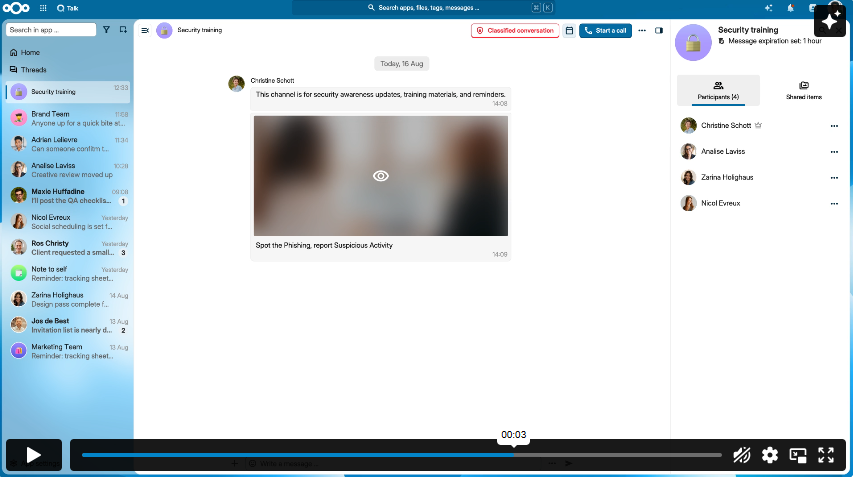853x477 pixels.
Task: Click the Classified conversation badge
Action: pyautogui.click(x=515, y=30)
